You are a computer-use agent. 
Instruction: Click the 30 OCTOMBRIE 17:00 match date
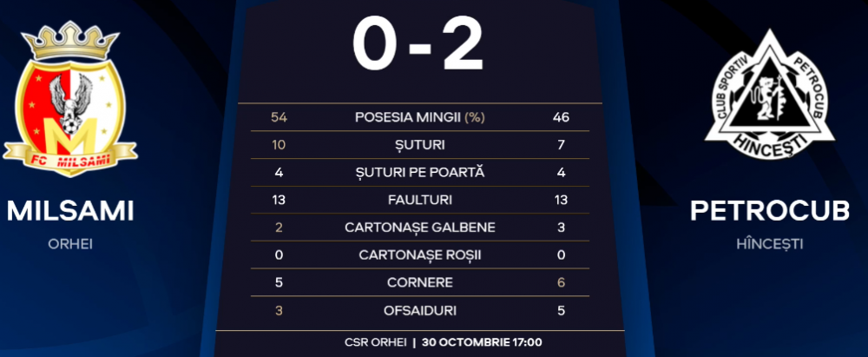(x=482, y=342)
